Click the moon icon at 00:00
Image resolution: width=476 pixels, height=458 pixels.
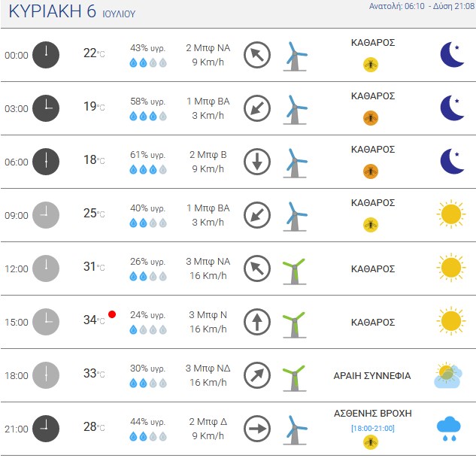coord(452,55)
